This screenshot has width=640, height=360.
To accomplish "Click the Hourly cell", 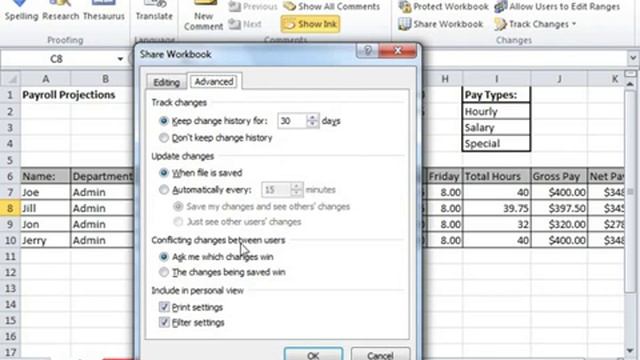I will pos(496,111).
